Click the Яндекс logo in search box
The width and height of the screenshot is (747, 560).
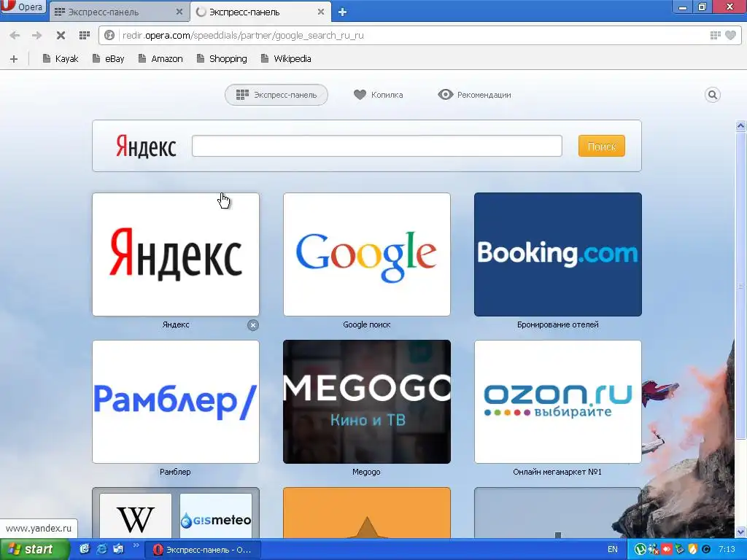pyautogui.click(x=146, y=146)
